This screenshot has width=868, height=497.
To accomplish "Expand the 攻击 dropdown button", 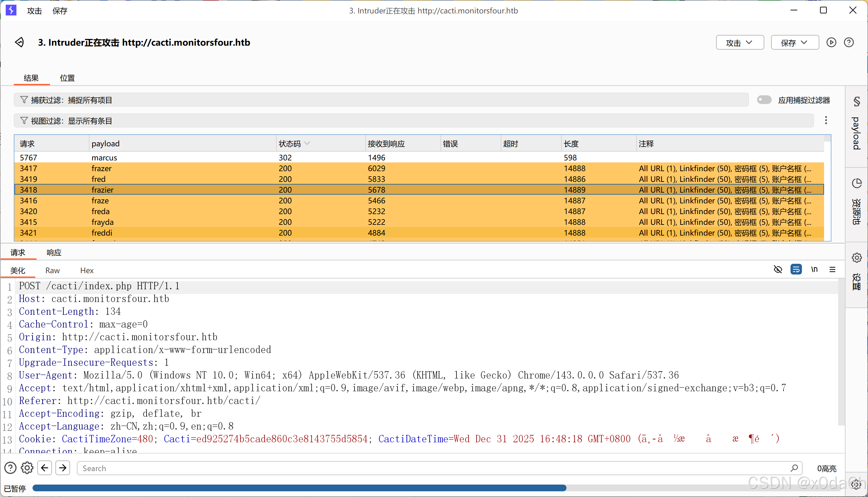I will pos(740,43).
